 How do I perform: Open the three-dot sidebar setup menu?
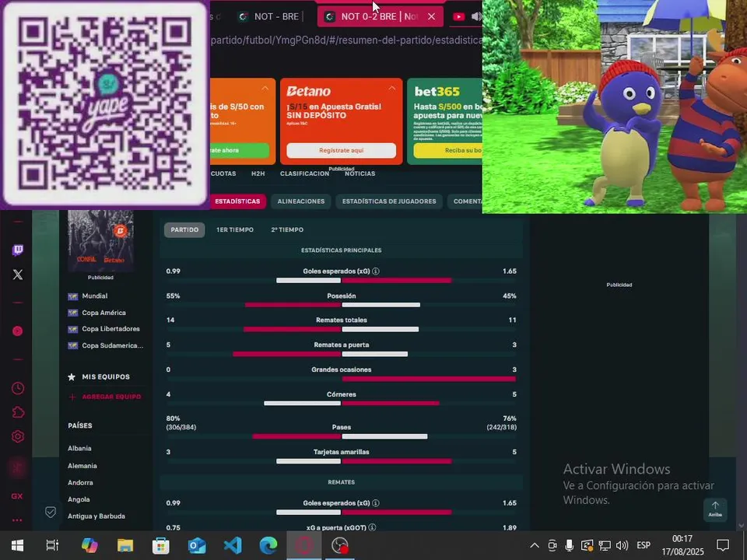pos(17,520)
